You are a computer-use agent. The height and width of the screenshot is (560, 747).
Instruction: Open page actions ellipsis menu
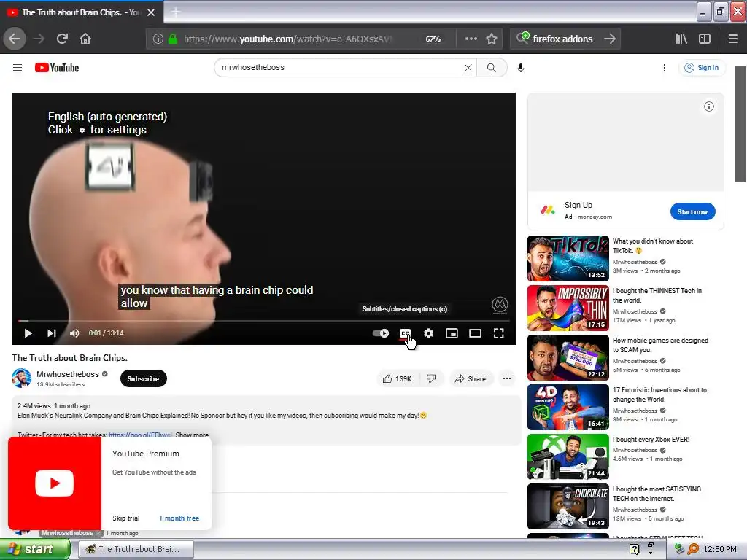point(471,39)
